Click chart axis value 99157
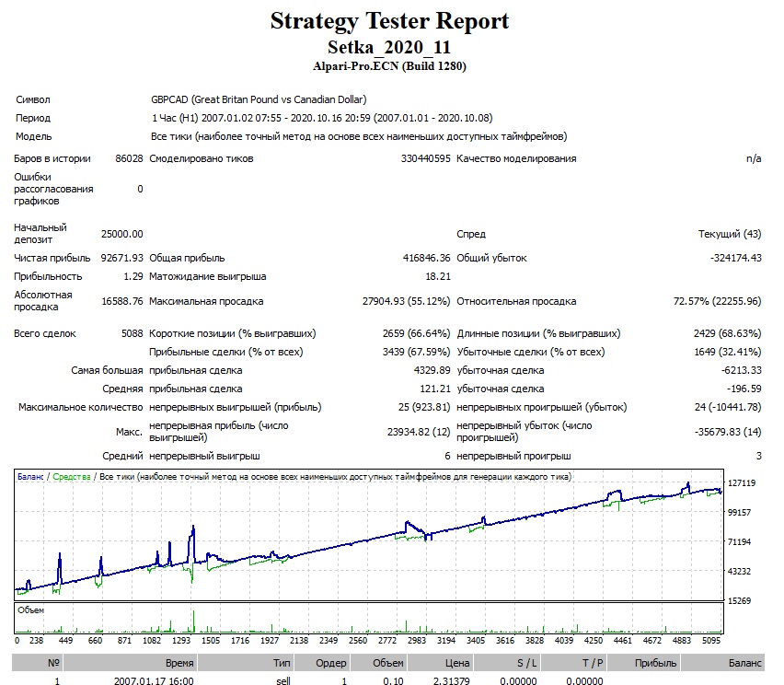 (740, 513)
